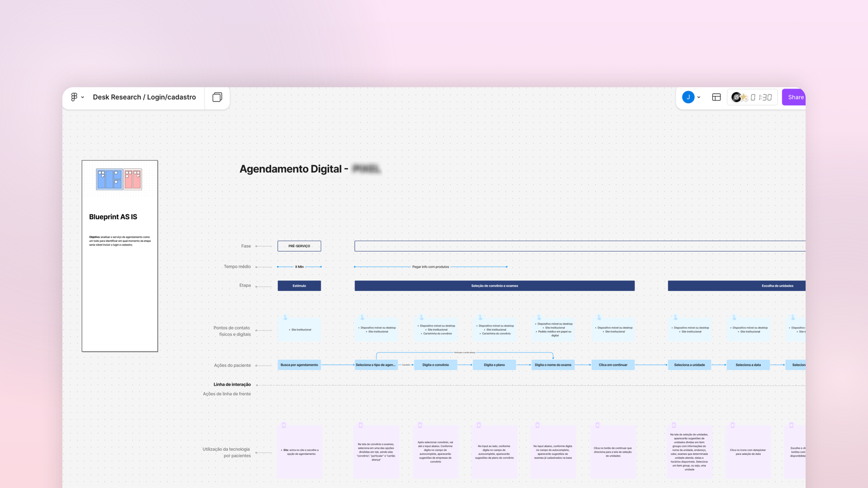Image resolution: width=868 pixels, height=488 pixels.
Task: Click the Estimulo etapa sticky
Action: [x=299, y=285]
